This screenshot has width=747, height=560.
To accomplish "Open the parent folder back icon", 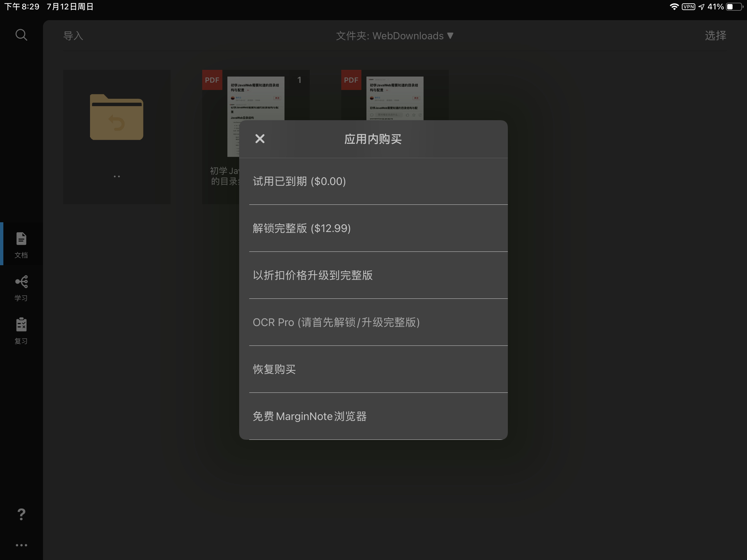I will [117, 117].
